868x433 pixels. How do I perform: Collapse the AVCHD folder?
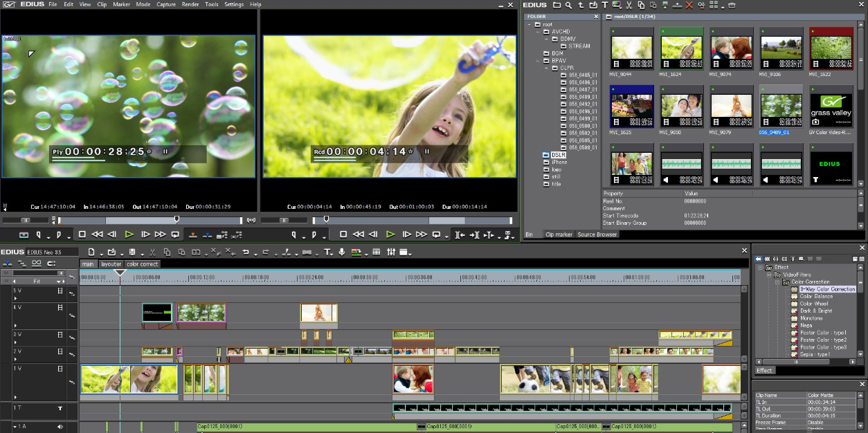pos(537,32)
